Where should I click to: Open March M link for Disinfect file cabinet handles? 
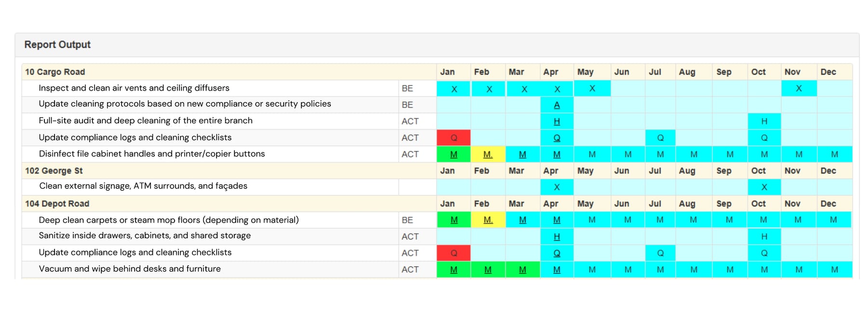point(522,154)
